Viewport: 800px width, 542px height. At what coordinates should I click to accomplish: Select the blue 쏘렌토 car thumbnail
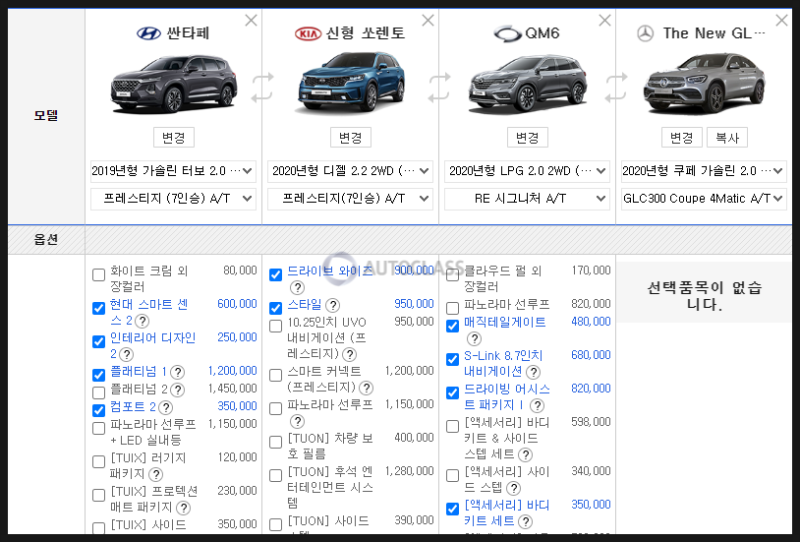click(x=351, y=83)
